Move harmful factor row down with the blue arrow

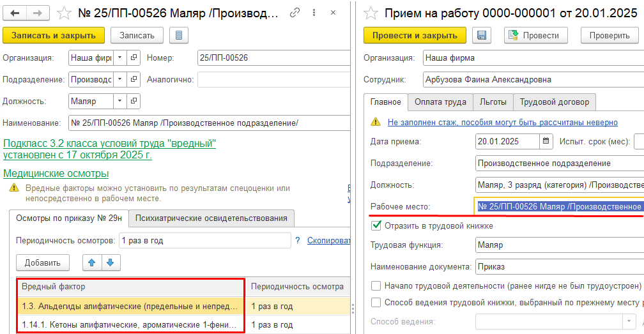pyautogui.click(x=110, y=262)
